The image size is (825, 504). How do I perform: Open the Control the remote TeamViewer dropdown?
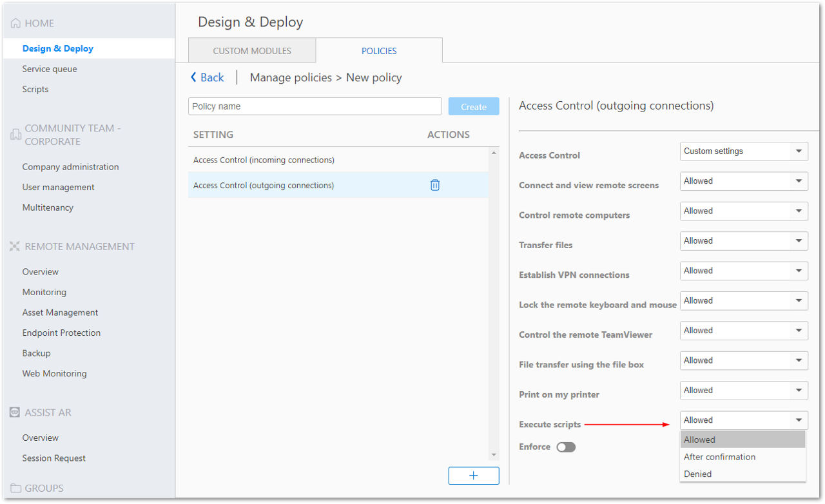click(744, 331)
